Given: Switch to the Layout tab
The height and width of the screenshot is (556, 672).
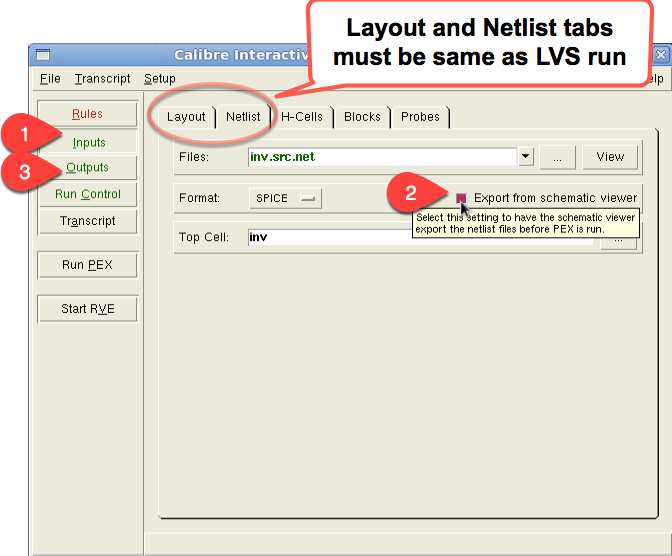Looking at the screenshot, I should (x=186, y=117).
